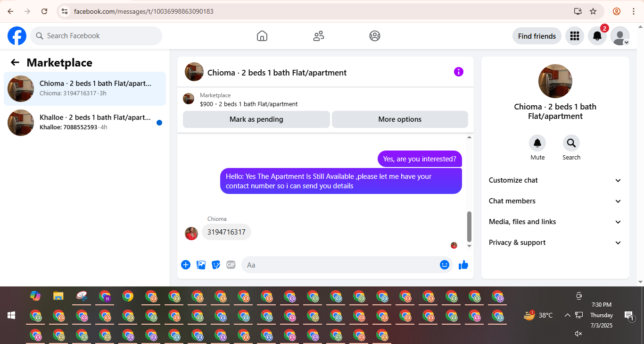Open the Windows Start button
Screen dimensions: 644x344
tap(11, 315)
